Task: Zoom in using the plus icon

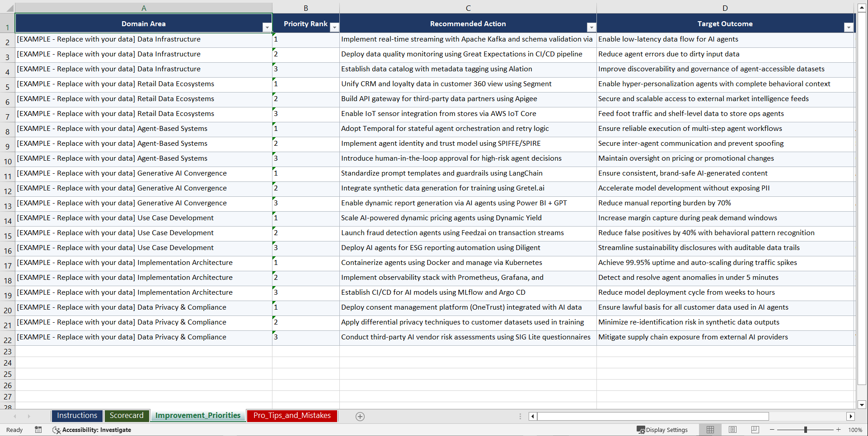Action: pyautogui.click(x=839, y=430)
